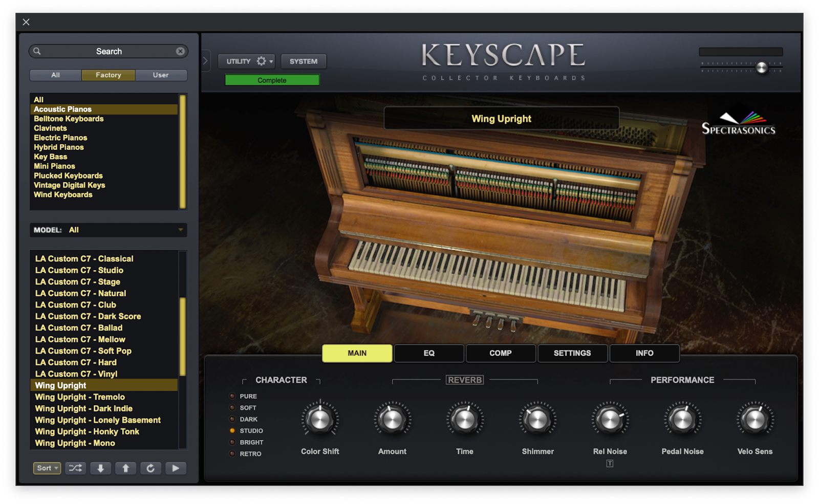Show Factory patches filter

coord(109,75)
